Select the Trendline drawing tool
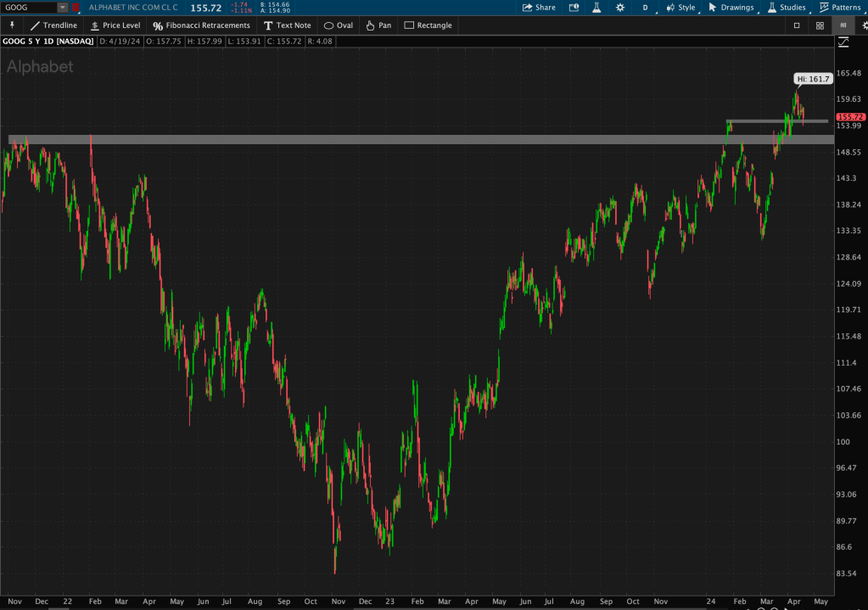The width and height of the screenshot is (868, 610). click(x=53, y=25)
